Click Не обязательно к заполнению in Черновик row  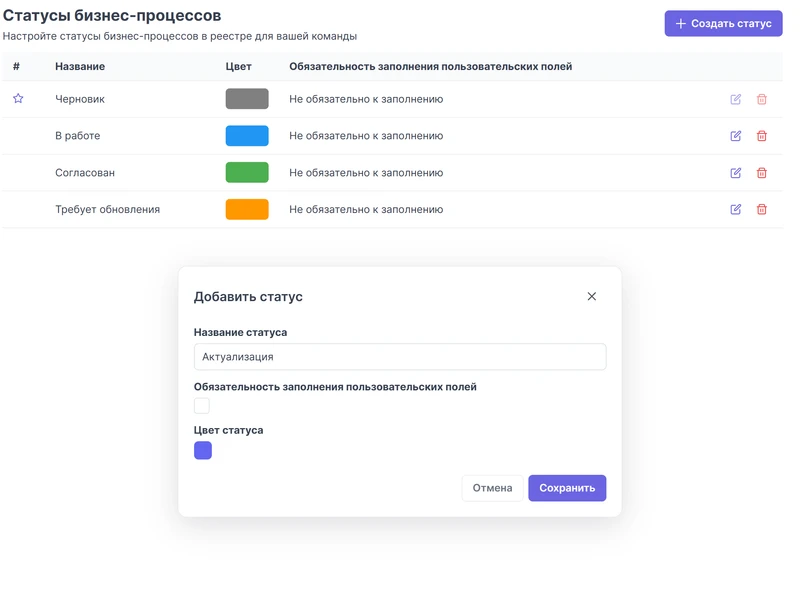[x=366, y=99]
